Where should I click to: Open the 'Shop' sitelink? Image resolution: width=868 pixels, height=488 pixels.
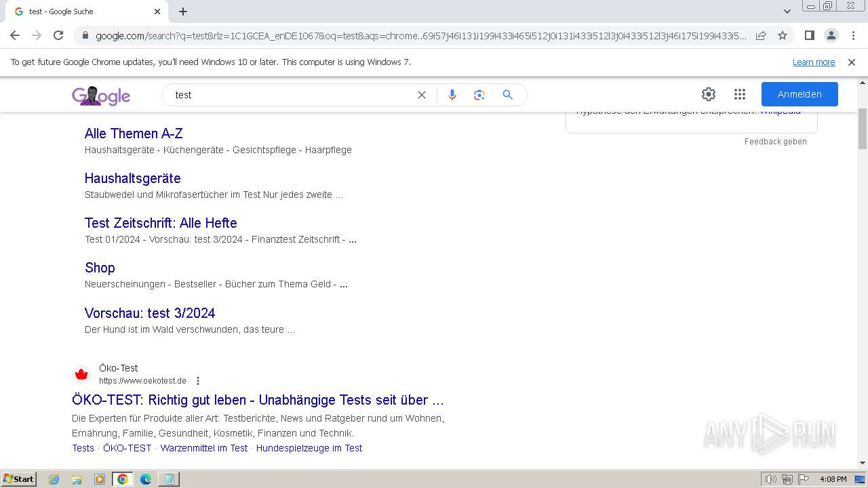click(x=100, y=268)
